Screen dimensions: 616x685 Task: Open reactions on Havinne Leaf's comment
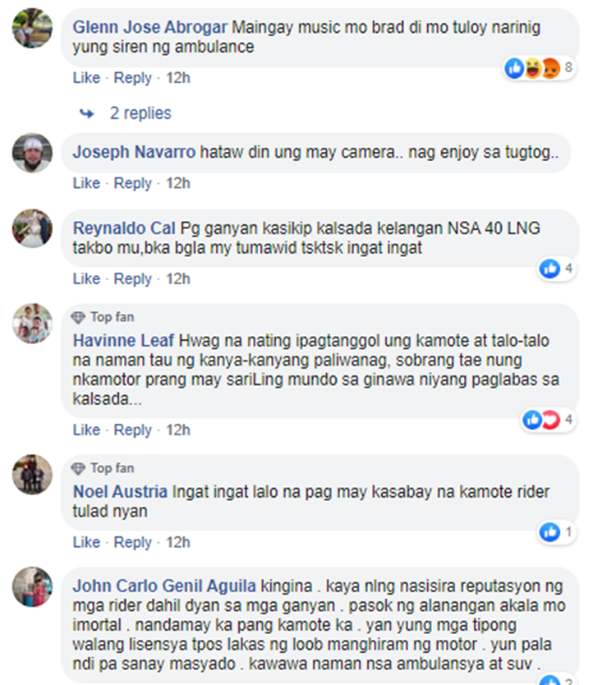tap(549, 420)
